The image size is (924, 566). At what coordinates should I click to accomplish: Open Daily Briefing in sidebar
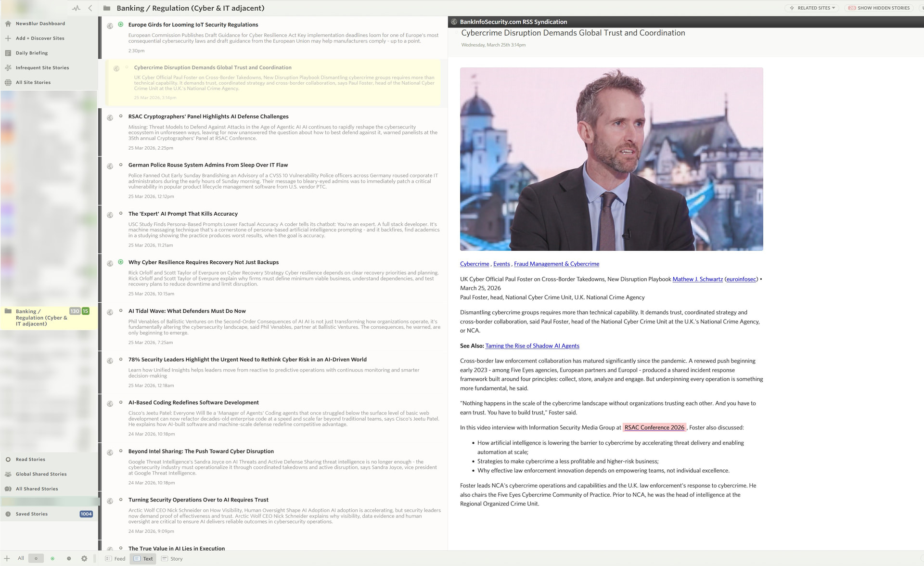click(x=31, y=53)
